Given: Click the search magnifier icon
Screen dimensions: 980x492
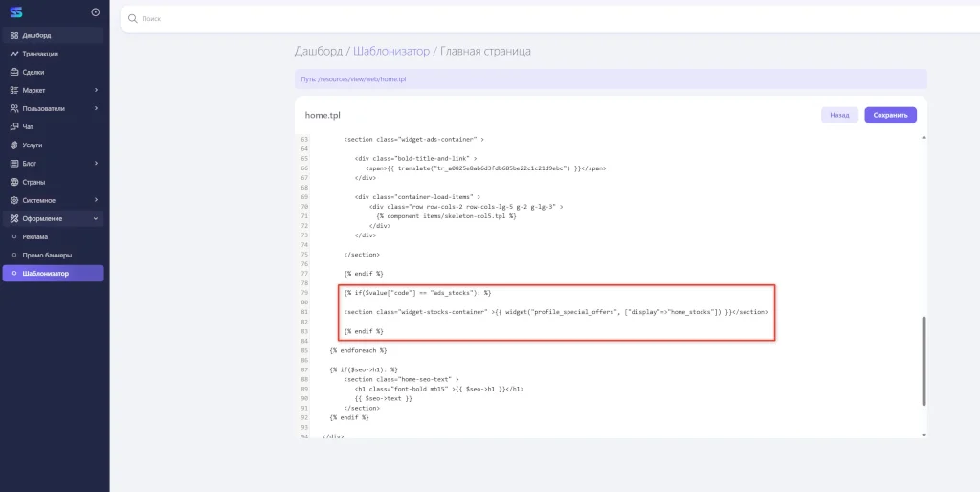Looking at the screenshot, I should tap(133, 18).
